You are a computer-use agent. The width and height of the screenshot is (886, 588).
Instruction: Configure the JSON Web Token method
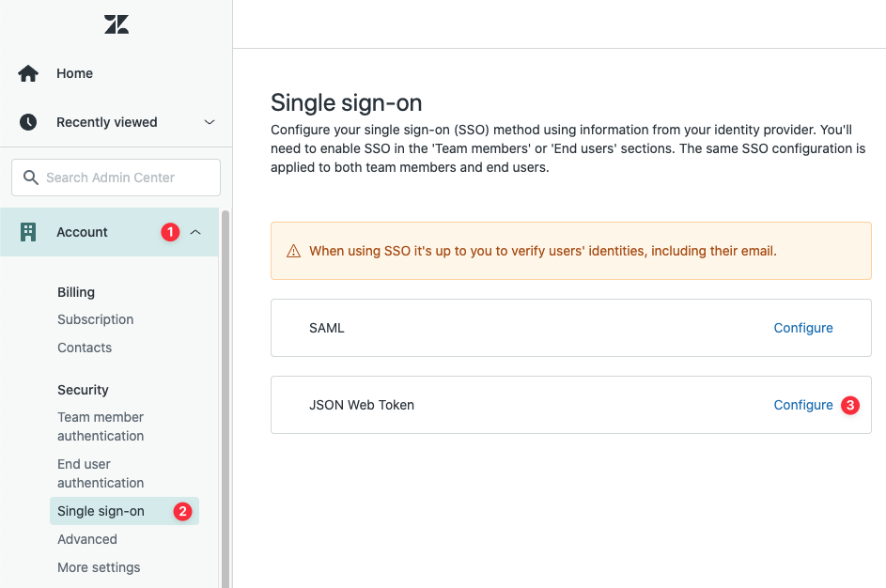click(x=802, y=405)
